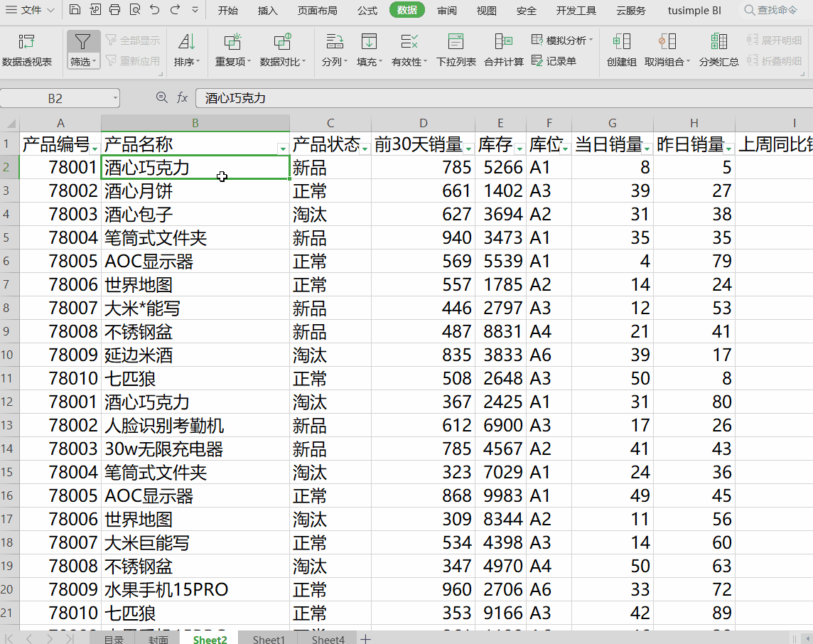Select cell containing 30w无限充电器
This screenshot has width=813, height=644.
[x=195, y=449]
